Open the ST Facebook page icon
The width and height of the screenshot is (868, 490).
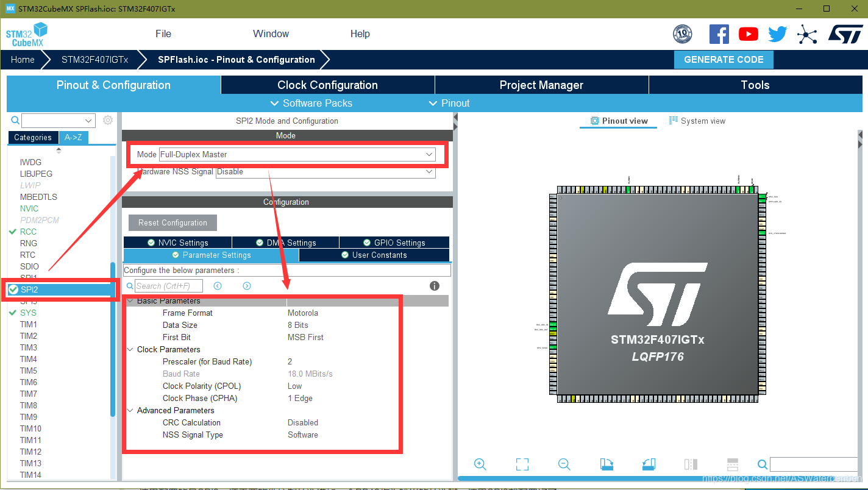719,34
